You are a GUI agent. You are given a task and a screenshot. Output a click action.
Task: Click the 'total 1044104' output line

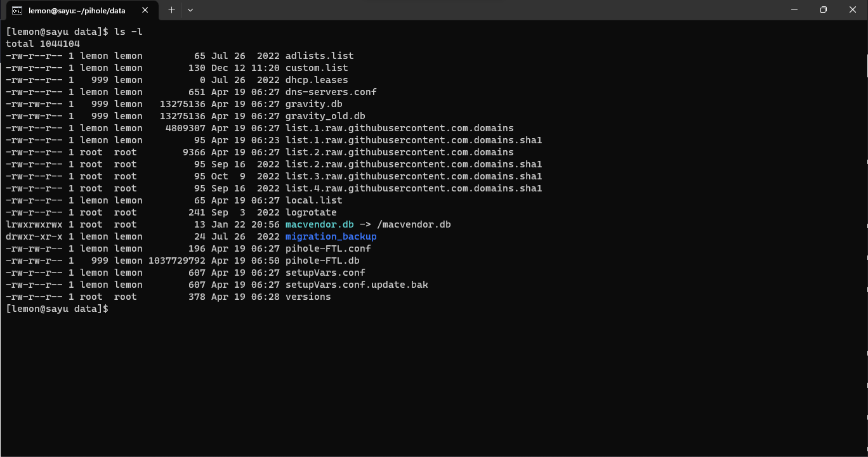pyautogui.click(x=43, y=44)
